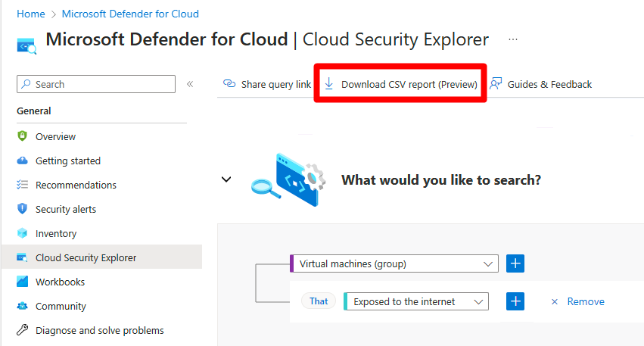This screenshot has width=644, height=346.
Task: Click the Workbooks icon in sidebar
Action: (22, 282)
